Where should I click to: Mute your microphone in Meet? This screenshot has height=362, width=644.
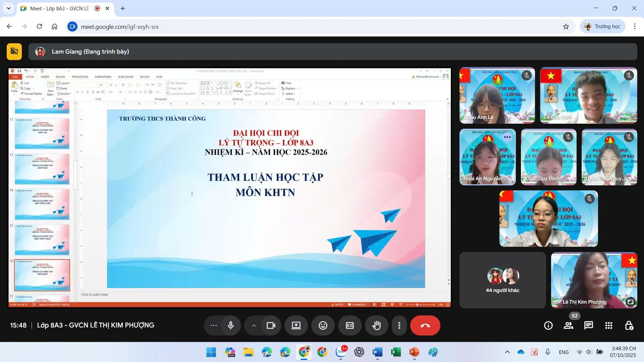pos(230,325)
